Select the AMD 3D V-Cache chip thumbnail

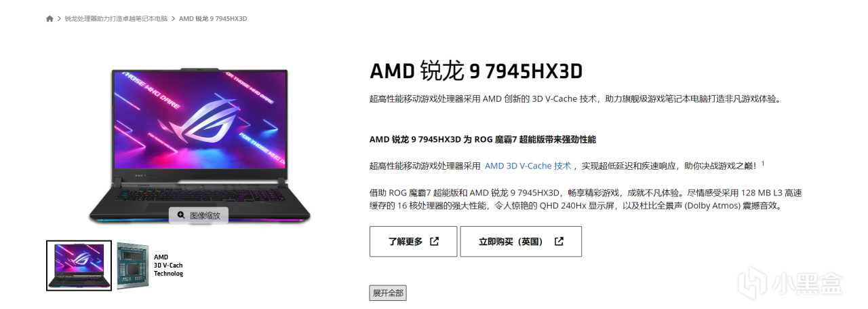(132, 266)
